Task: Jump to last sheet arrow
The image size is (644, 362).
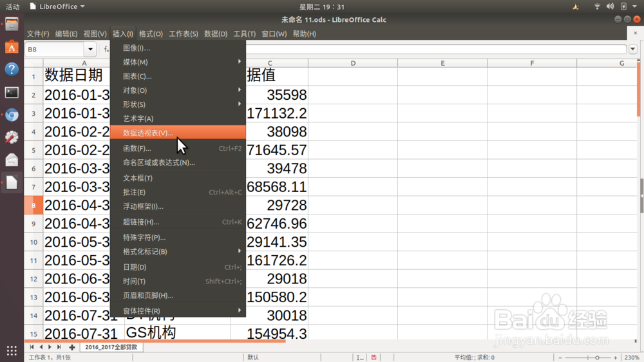Action: (x=59, y=347)
